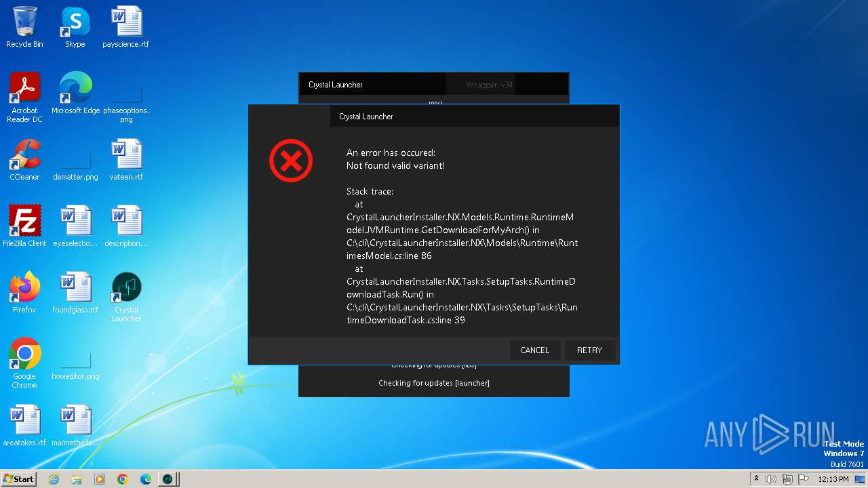868x488 pixels.
Task: Open CCleaner desktop shortcut
Action: click(x=24, y=160)
